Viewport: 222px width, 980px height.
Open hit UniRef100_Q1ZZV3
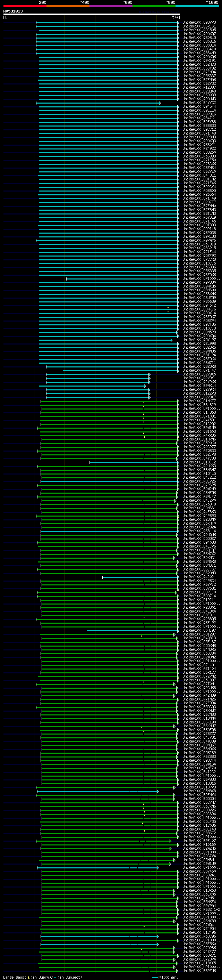[199, 394]
